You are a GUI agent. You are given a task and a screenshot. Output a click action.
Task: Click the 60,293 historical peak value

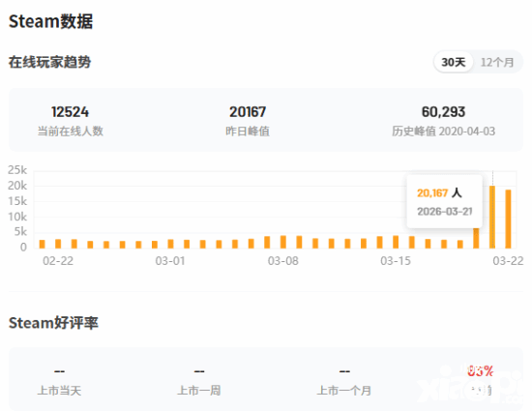443,112
